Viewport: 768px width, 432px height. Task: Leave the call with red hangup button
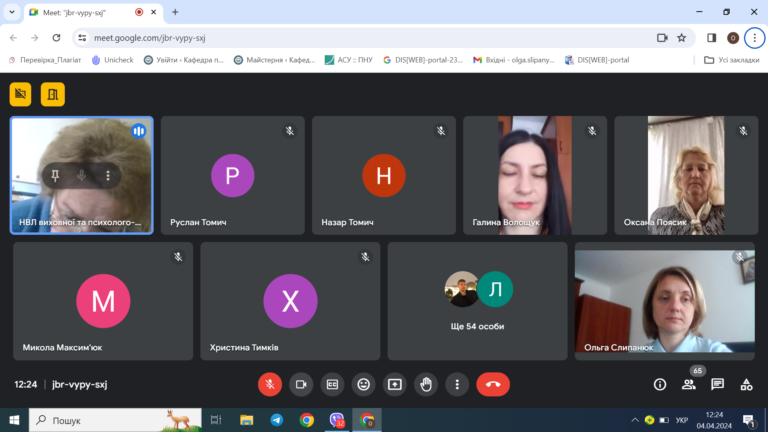(493, 384)
